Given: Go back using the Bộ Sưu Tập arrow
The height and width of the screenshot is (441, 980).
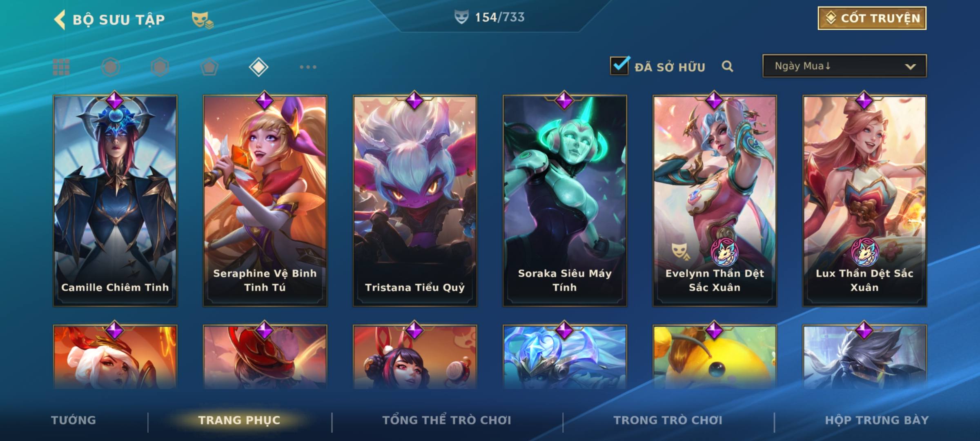Looking at the screenshot, I should (x=60, y=20).
